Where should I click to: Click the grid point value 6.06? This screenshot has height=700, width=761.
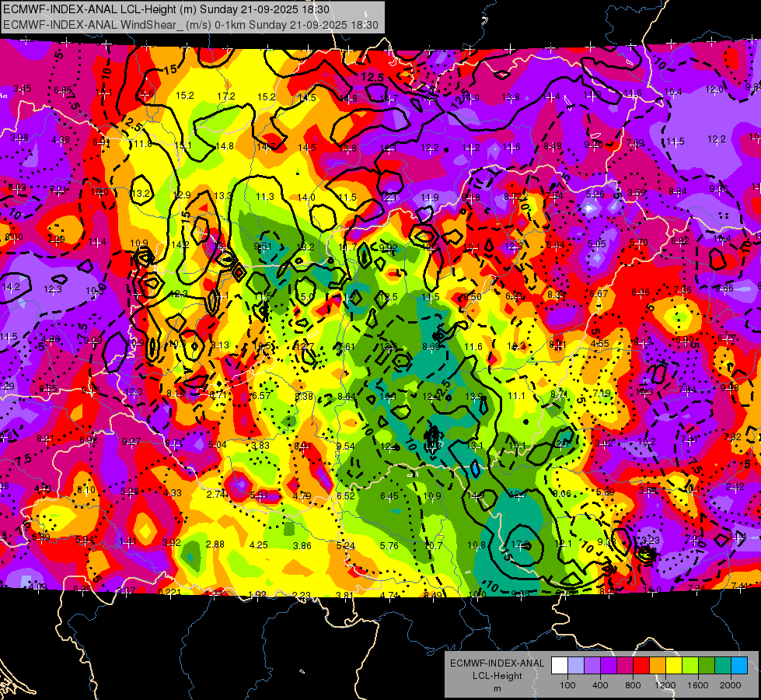coord(641,292)
